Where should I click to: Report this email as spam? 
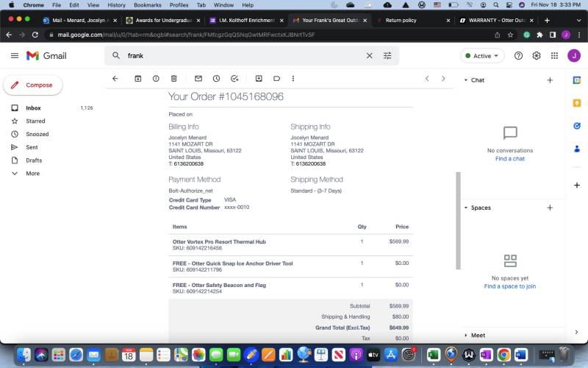[x=156, y=79]
